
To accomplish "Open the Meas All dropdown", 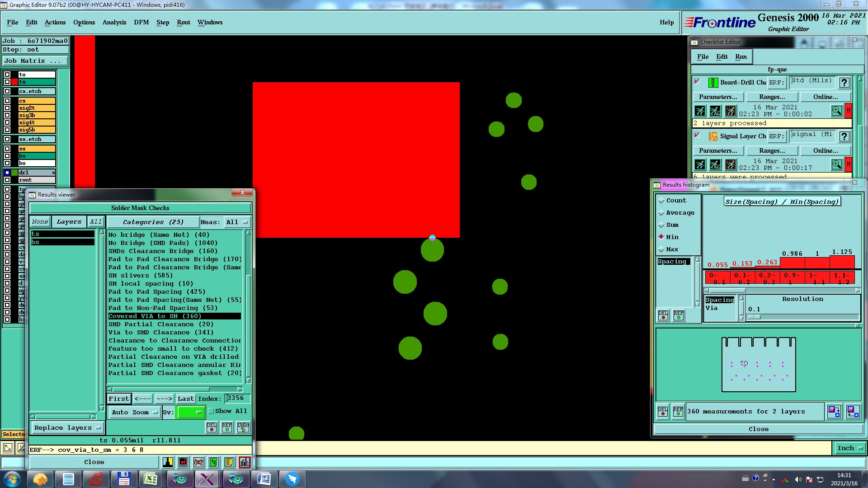I will pos(237,222).
